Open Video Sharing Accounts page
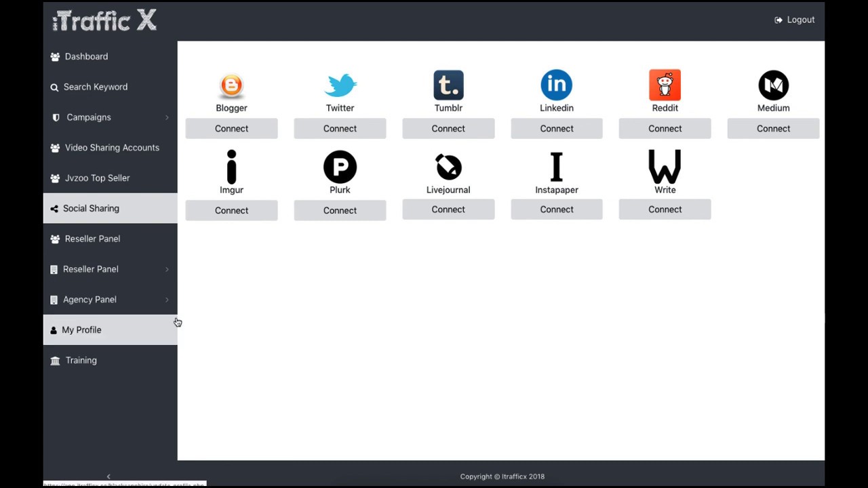This screenshot has height=488, width=868. (x=110, y=148)
